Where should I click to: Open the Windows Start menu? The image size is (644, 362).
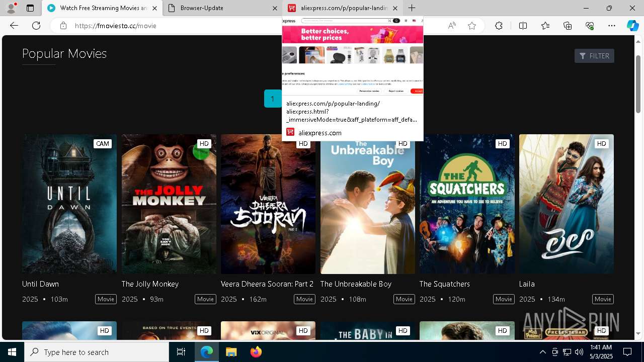[x=12, y=352]
